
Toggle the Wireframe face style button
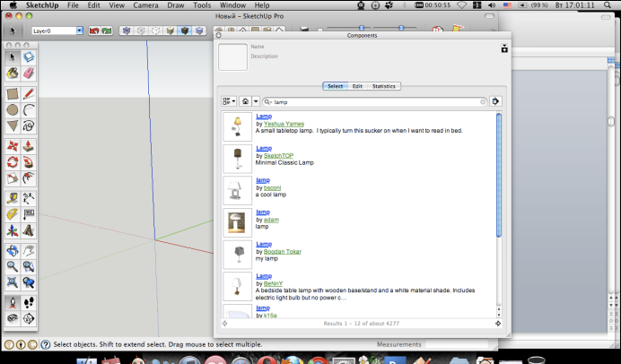[141, 30]
